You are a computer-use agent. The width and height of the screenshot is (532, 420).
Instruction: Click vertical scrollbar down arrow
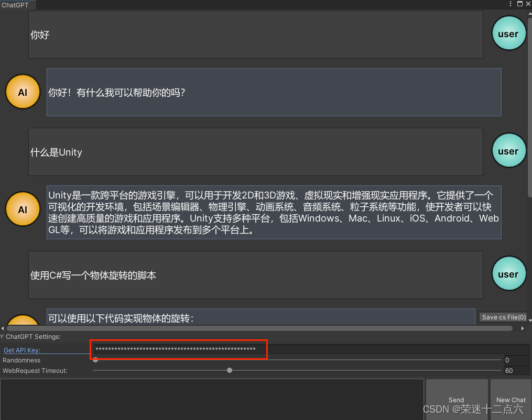click(x=529, y=320)
